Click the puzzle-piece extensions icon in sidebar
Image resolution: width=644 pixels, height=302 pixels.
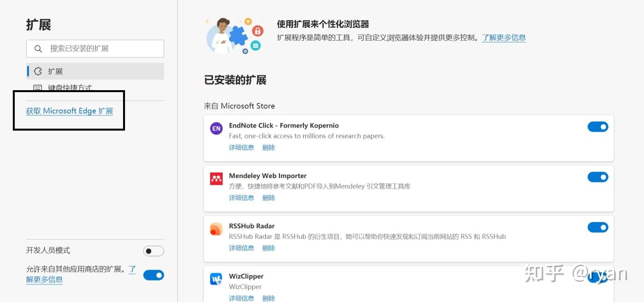(38, 71)
